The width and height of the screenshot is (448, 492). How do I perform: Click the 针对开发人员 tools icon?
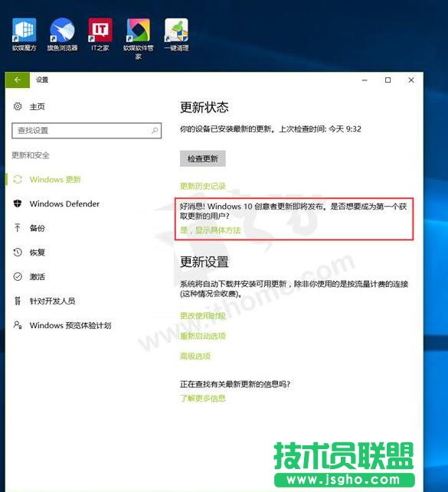coord(18,301)
